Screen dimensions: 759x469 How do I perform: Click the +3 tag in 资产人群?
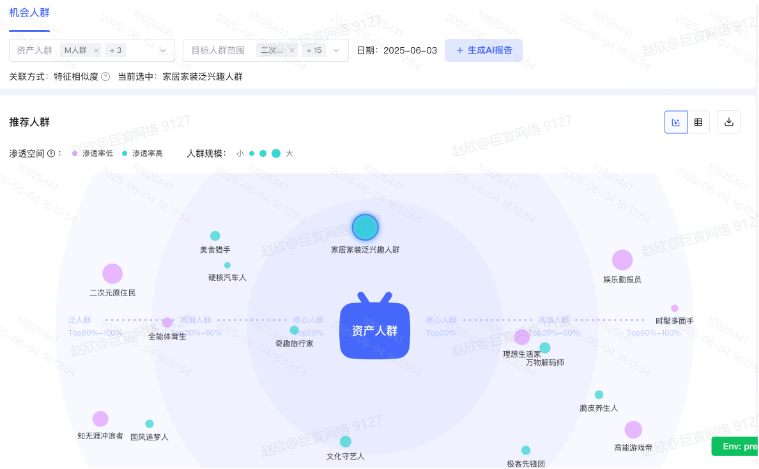tap(115, 50)
